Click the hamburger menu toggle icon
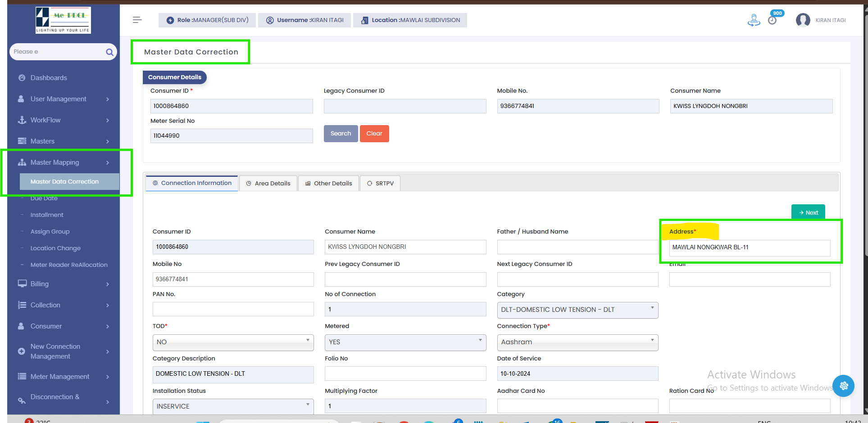This screenshot has height=423, width=868. [x=137, y=20]
